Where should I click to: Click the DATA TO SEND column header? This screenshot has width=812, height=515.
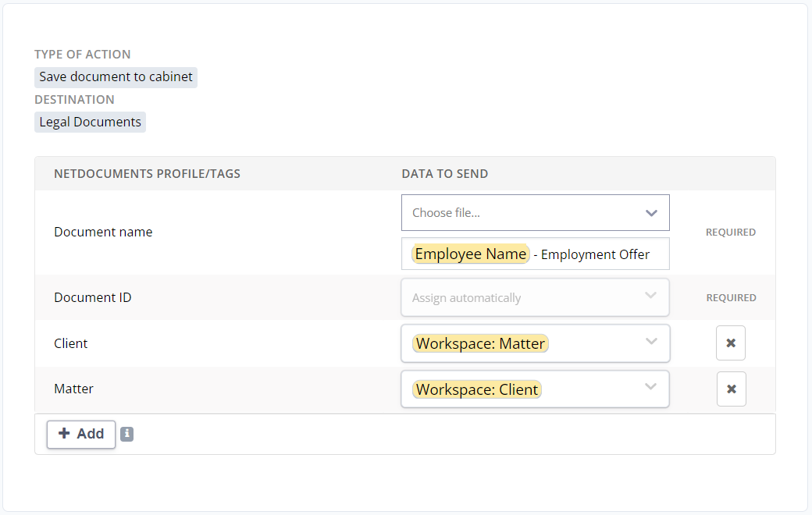[444, 173]
